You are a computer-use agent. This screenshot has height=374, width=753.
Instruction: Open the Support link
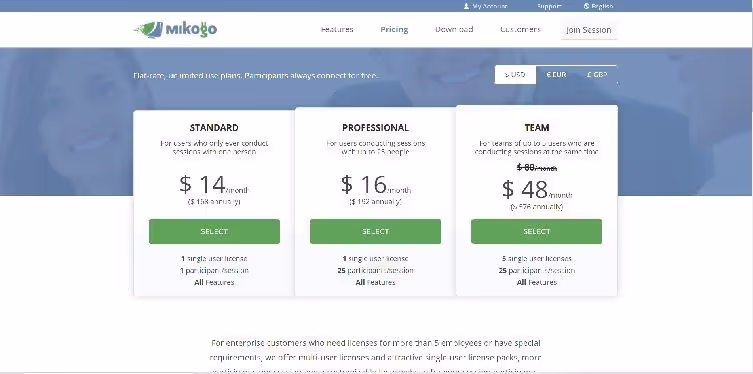coord(549,6)
